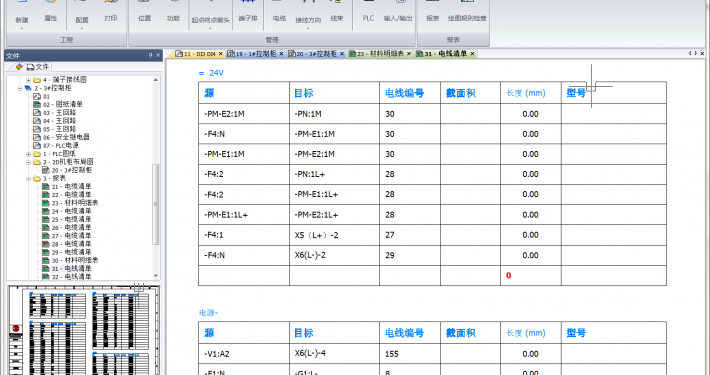Click the tree scrollbar down arrow

(156, 276)
